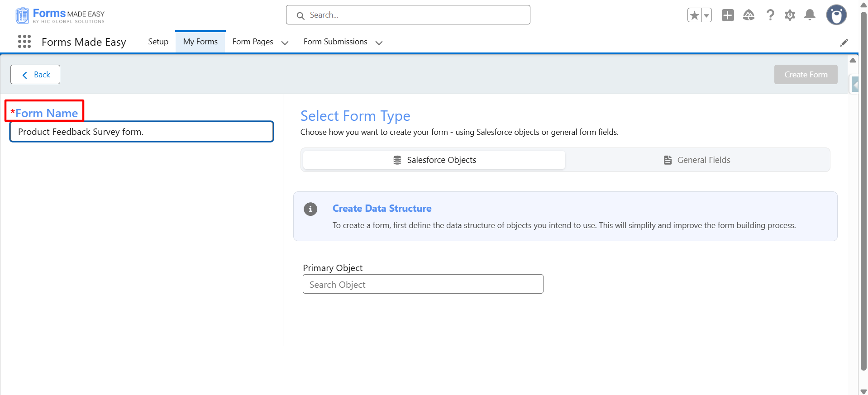Image resolution: width=868 pixels, height=395 pixels.
Task: Open the App Launcher dots grid
Action: 24,42
